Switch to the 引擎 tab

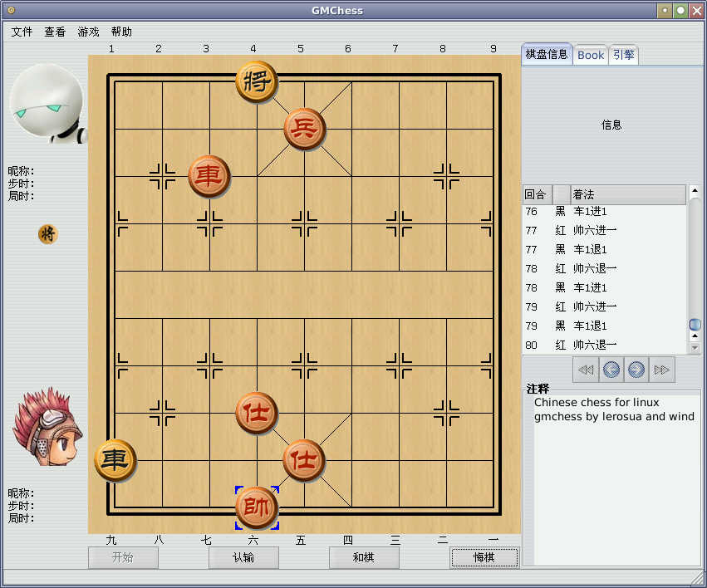624,56
